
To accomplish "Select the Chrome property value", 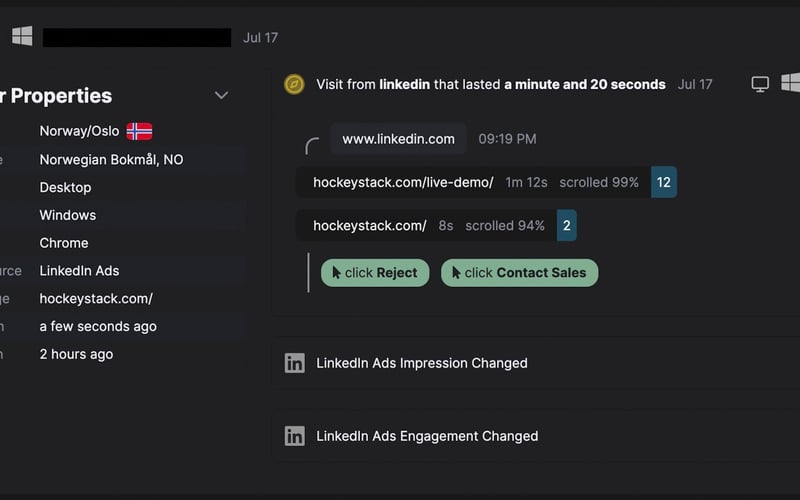I will 64,243.
